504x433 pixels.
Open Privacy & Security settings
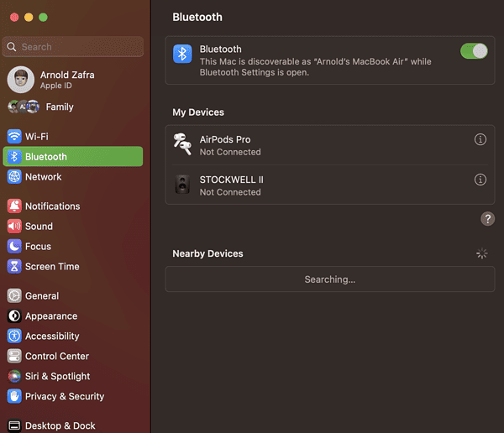pos(64,397)
